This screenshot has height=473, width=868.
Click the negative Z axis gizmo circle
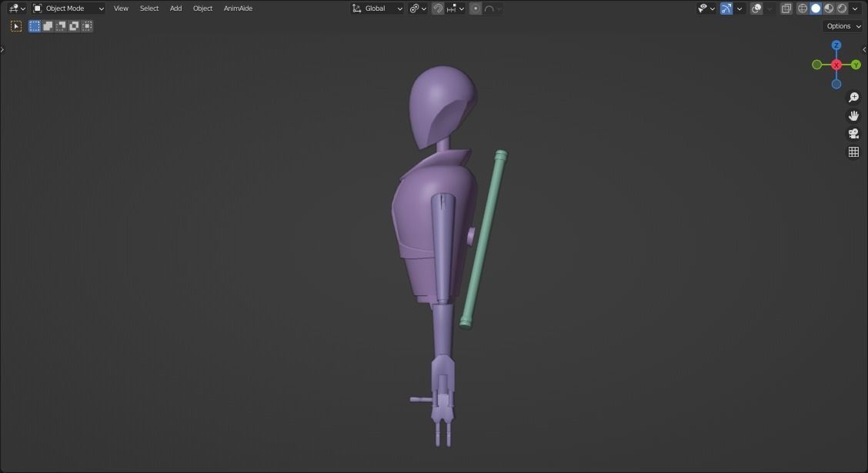(836, 84)
